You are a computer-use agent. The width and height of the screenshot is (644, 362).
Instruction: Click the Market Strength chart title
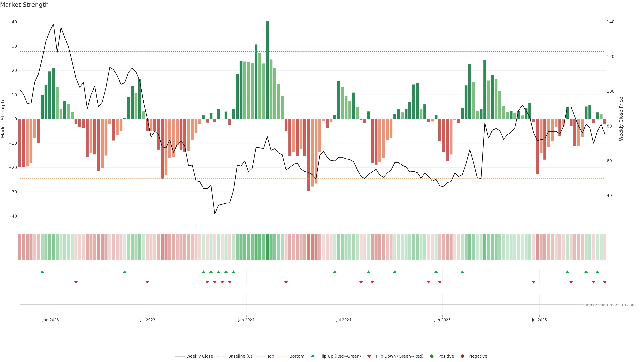click(x=24, y=5)
